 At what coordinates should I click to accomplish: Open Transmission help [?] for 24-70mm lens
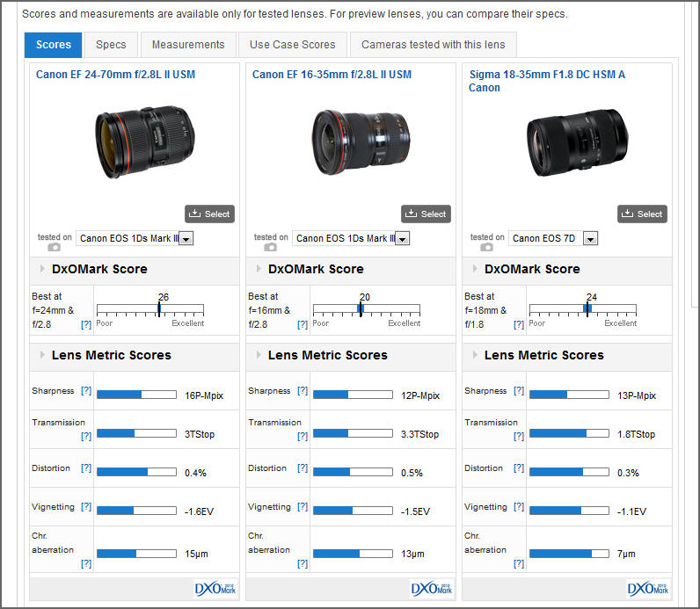coord(86,436)
